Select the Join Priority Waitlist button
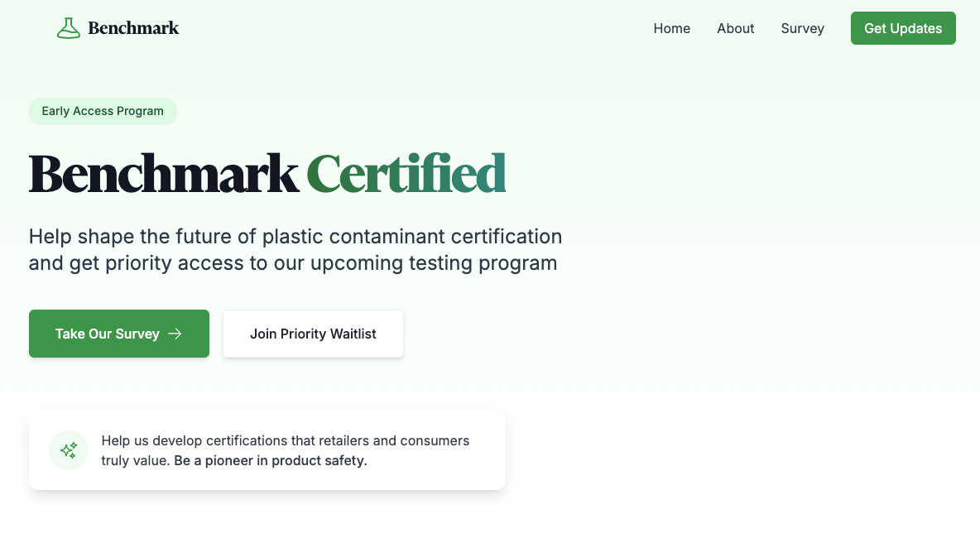The width and height of the screenshot is (980, 543). click(313, 334)
